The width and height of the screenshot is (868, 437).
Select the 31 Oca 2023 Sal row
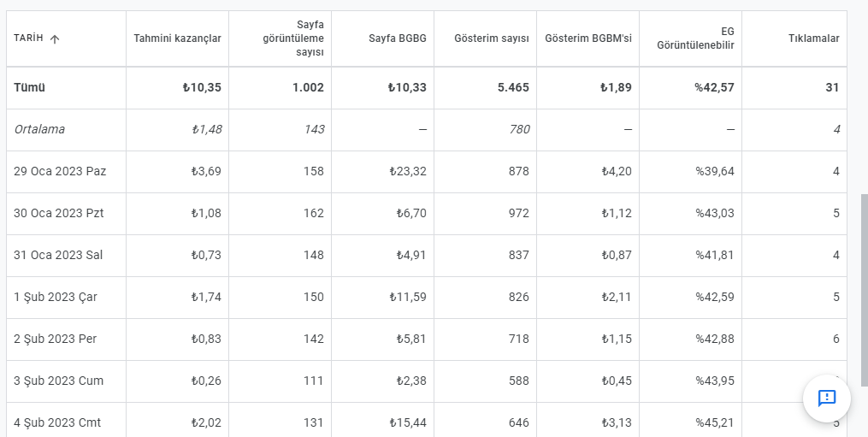coord(426,256)
